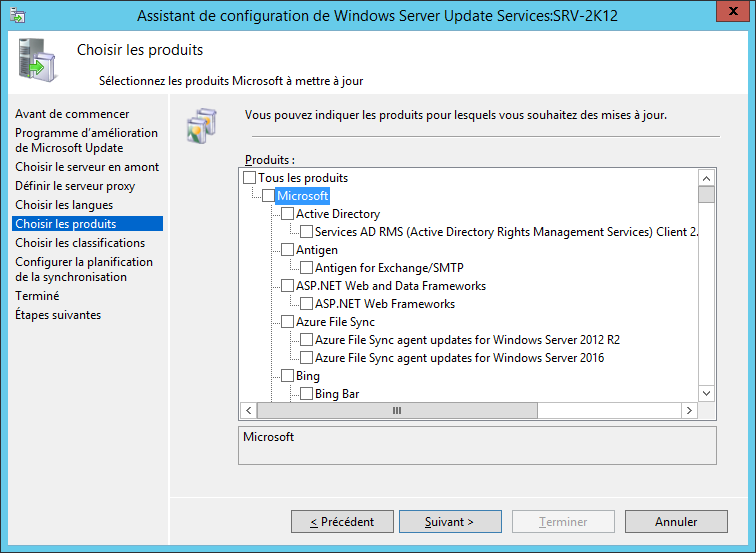Go to 'Étapes suivantes' step
The height and width of the screenshot is (553, 756).
58,315
